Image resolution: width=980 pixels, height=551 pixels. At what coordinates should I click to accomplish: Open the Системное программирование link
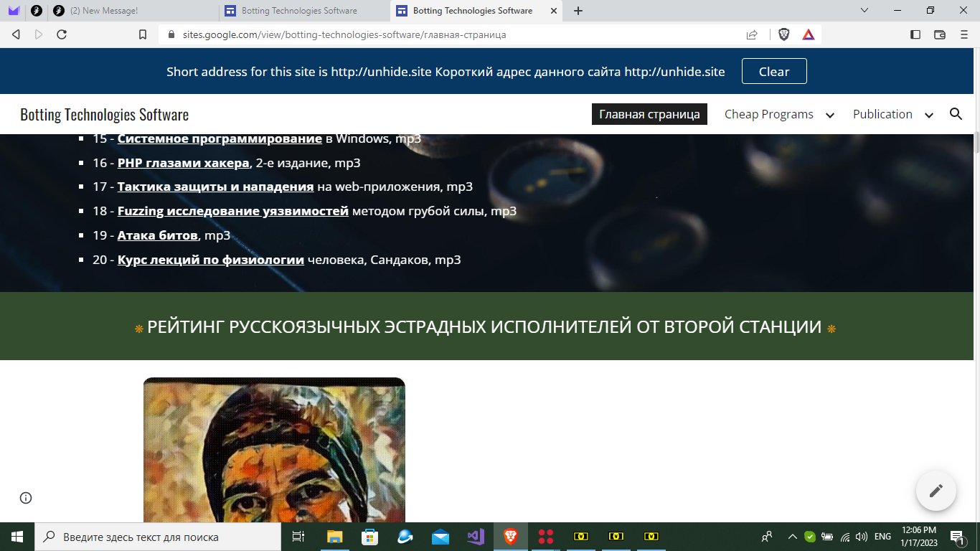tap(220, 138)
